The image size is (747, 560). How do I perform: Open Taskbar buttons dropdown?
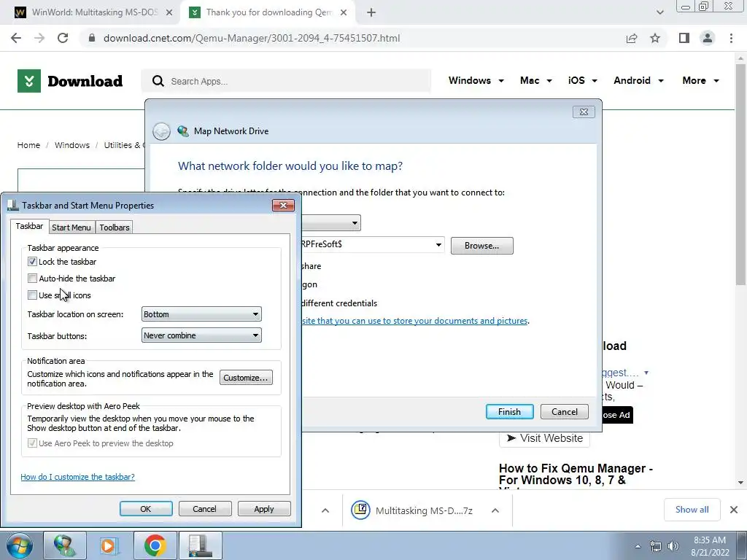click(x=201, y=335)
